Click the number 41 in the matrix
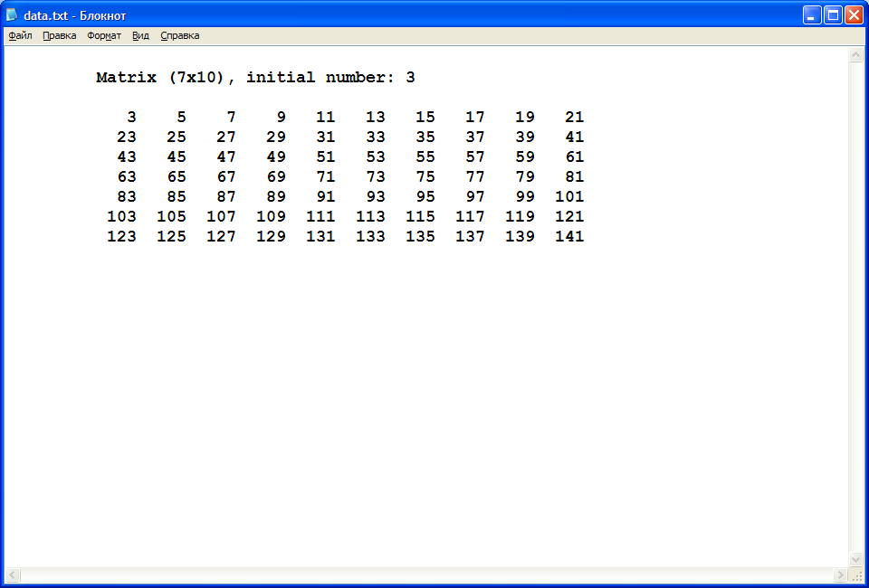 [575, 138]
